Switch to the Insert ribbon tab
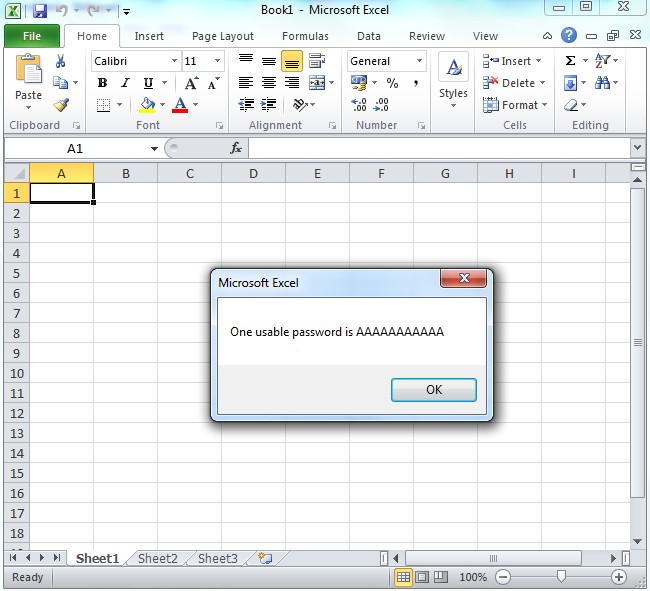The height and width of the screenshot is (591, 650). coord(149,36)
